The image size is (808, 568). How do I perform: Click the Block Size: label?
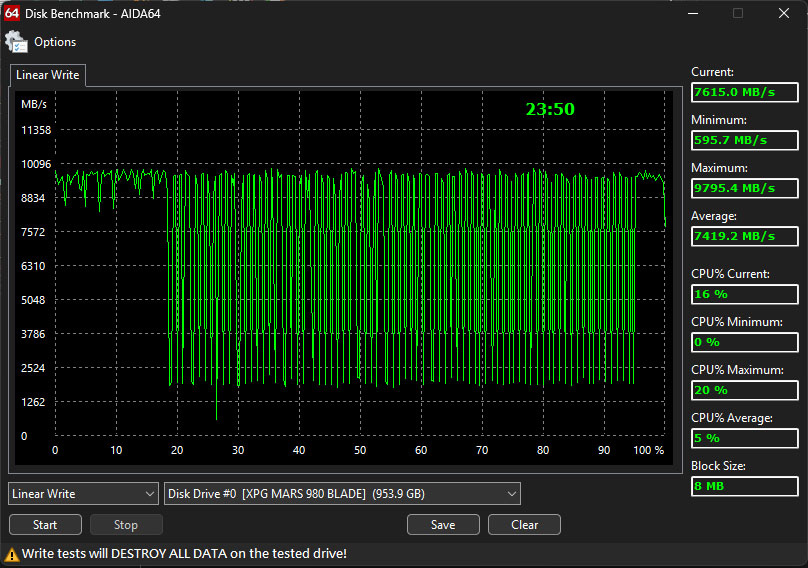tap(718, 466)
